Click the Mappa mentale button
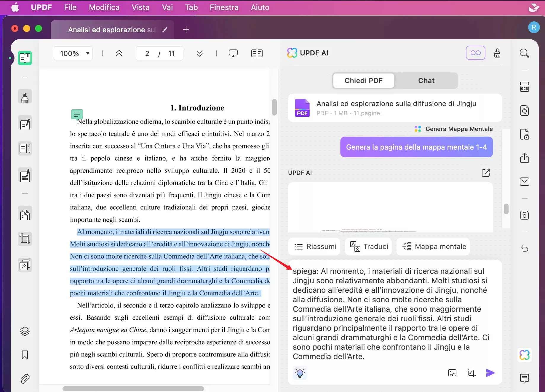The image size is (545, 392). (x=434, y=247)
